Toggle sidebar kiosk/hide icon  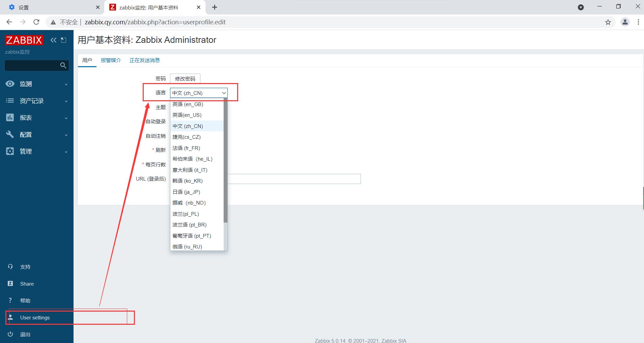[x=63, y=40]
